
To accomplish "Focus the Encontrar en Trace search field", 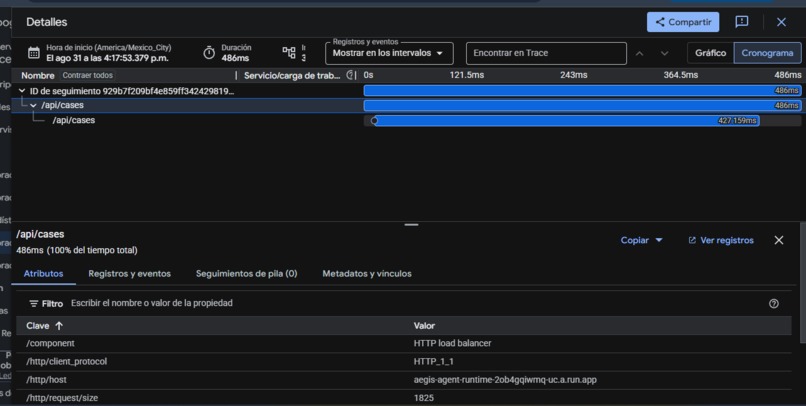I will [546, 53].
